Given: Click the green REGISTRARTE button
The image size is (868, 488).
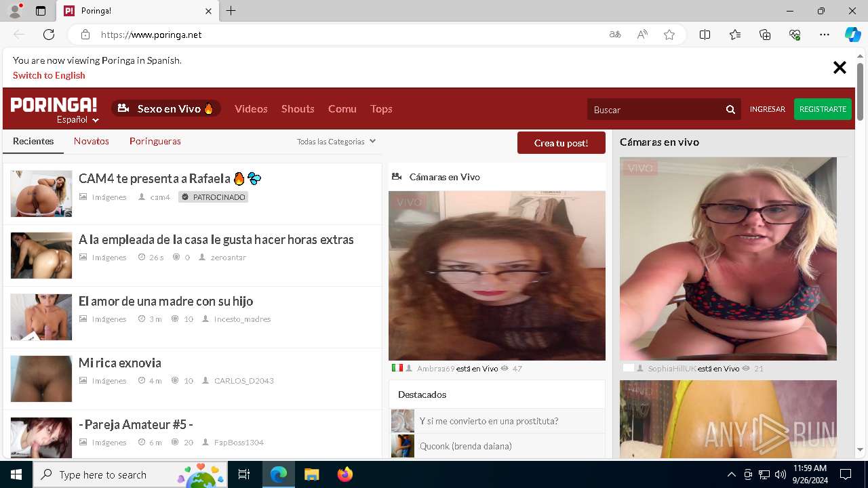Looking at the screenshot, I should 823,109.
